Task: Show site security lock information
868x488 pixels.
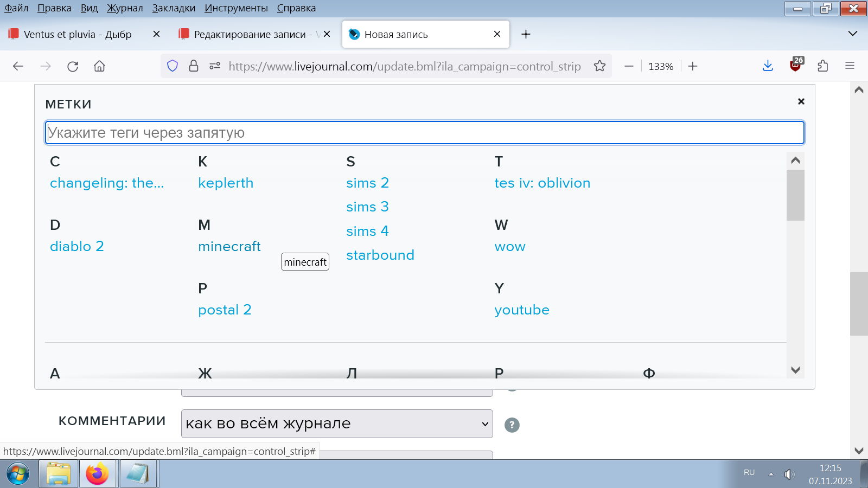Action: click(193, 66)
